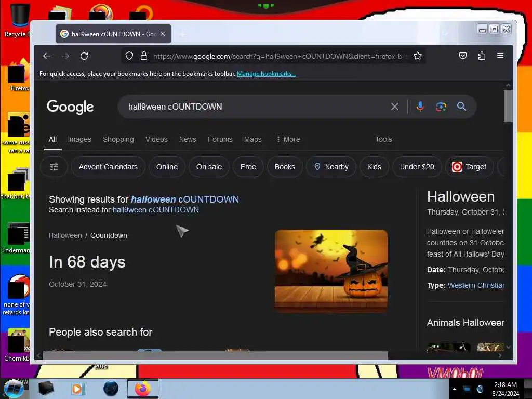Click the 'In 68 days' countdown text
Image resolution: width=532 pixels, height=399 pixels.
[87, 262]
